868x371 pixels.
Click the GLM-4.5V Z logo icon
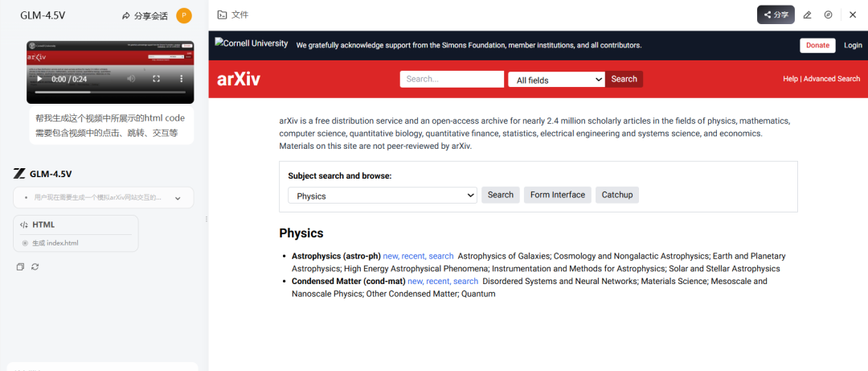[x=19, y=174]
